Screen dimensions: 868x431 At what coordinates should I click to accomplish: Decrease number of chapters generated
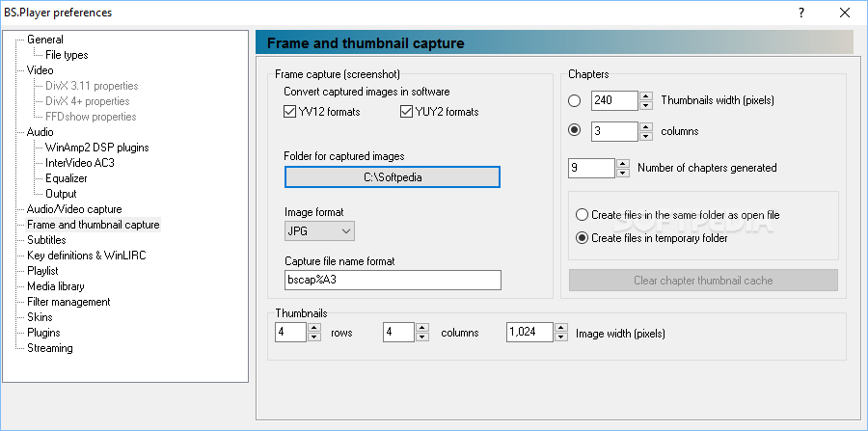click(623, 173)
